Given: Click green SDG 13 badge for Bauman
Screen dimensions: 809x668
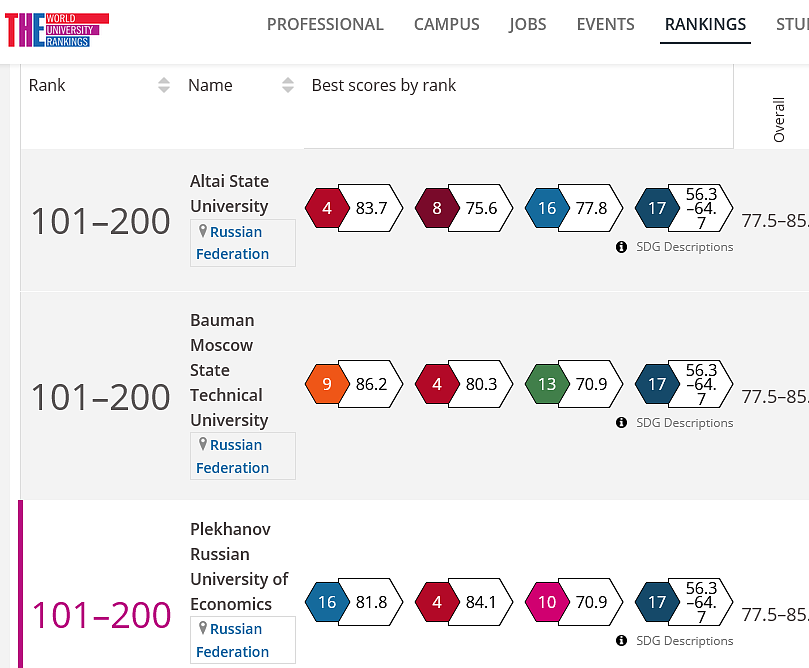Looking at the screenshot, I should (546, 384).
